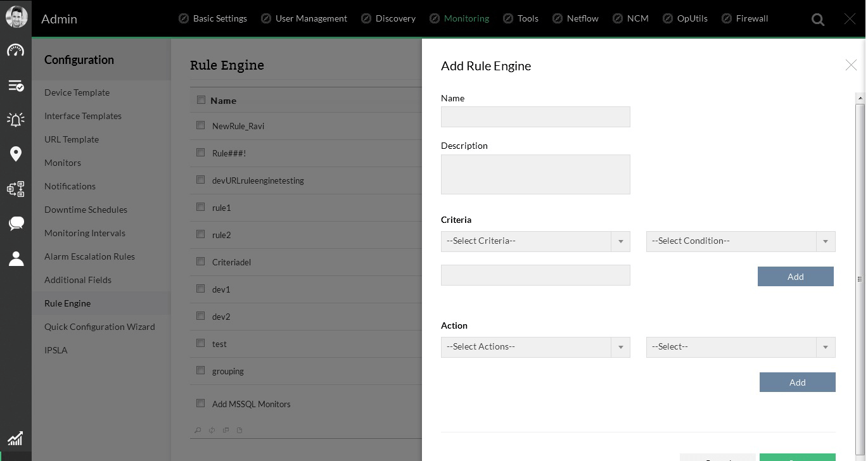Click the alarms bell icon in sidebar
Screen dimensions: 868x461
16,119
